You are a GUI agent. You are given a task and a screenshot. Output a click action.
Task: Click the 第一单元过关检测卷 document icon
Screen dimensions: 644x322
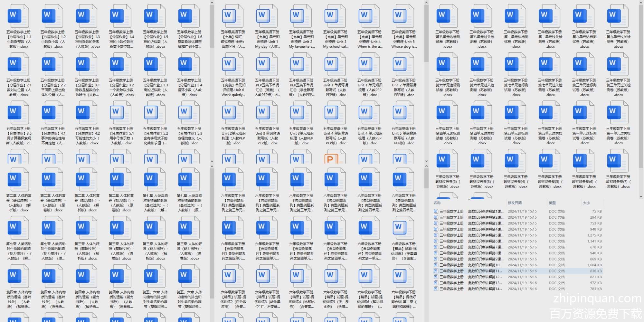pos(618,112)
